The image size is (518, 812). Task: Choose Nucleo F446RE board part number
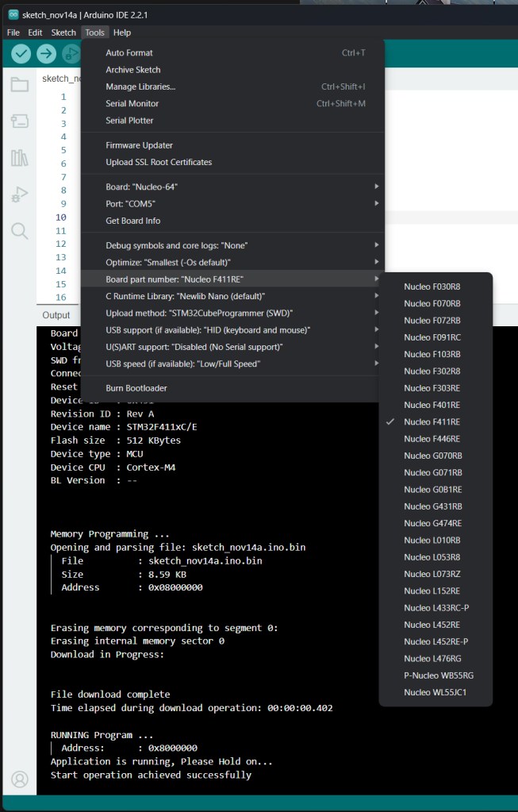(x=432, y=439)
